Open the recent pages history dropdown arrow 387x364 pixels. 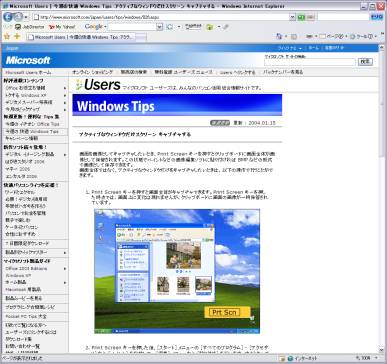[x=26, y=17]
